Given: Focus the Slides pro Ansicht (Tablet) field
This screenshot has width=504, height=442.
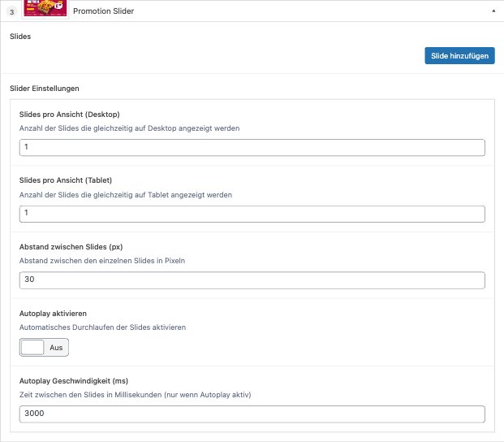Looking at the screenshot, I should tap(252, 214).
